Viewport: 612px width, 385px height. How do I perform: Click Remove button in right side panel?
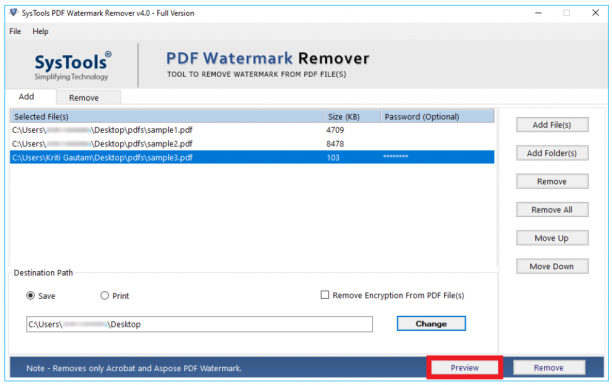tap(552, 182)
